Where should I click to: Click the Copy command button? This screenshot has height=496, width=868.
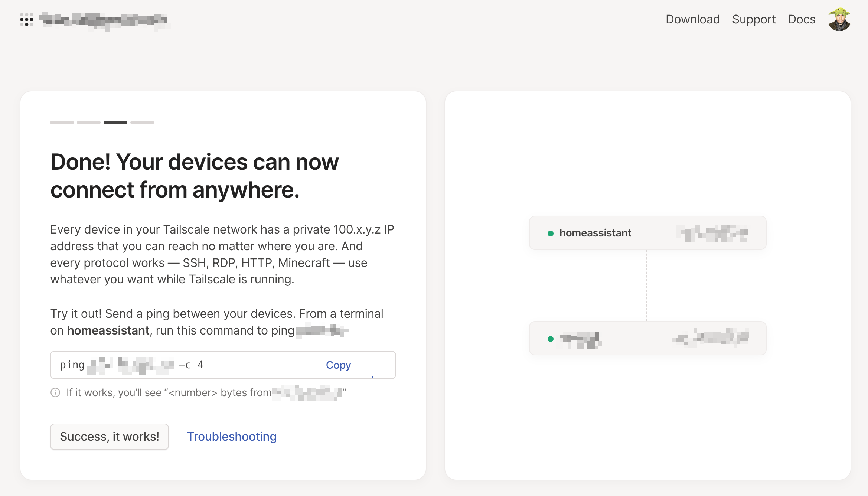[339, 365]
